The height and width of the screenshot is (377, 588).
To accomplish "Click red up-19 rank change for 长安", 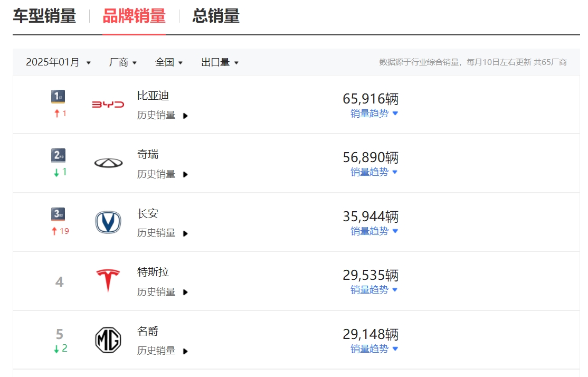I will coord(60,231).
